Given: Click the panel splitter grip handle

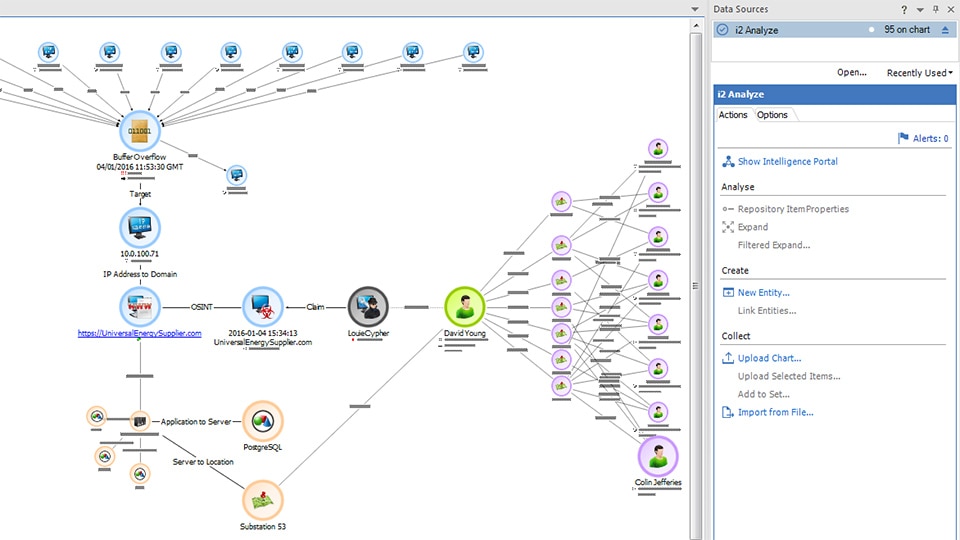Looking at the screenshot, I should click(x=696, y=285).
